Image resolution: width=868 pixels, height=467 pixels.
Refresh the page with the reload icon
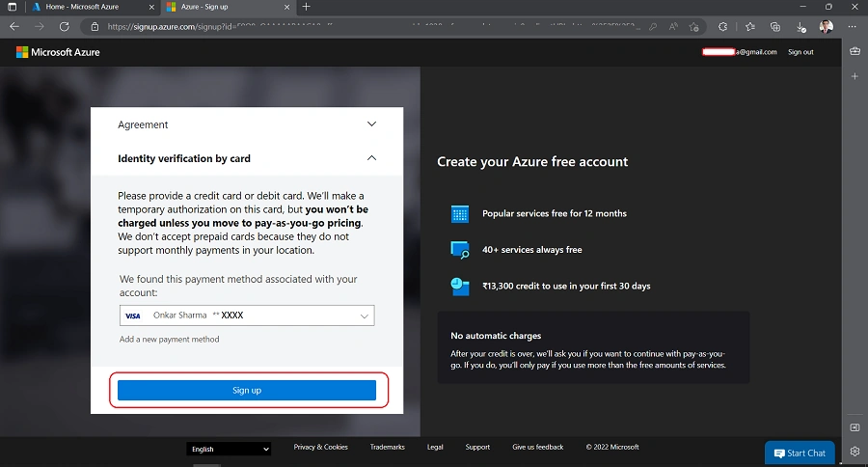pyautogui.click(x=65, y=27)
